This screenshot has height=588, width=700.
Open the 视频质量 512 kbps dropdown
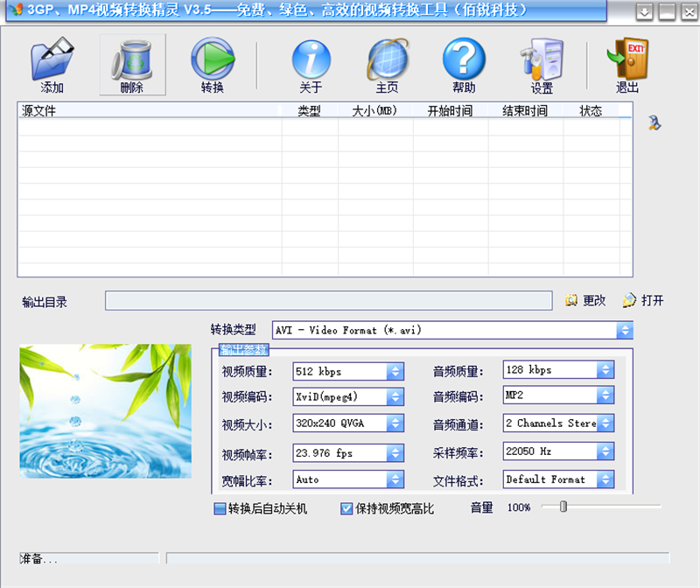(x=395, y=372)
